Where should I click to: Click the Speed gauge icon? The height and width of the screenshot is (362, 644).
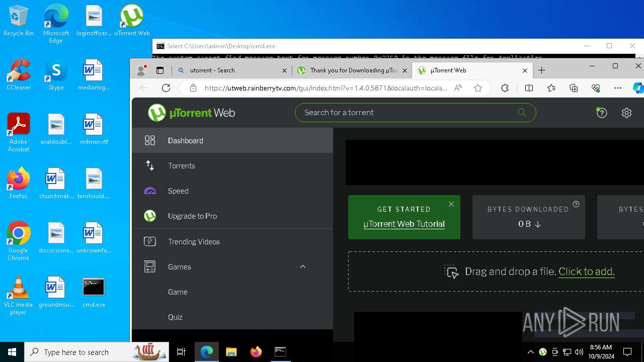click(x=150, y=191)
